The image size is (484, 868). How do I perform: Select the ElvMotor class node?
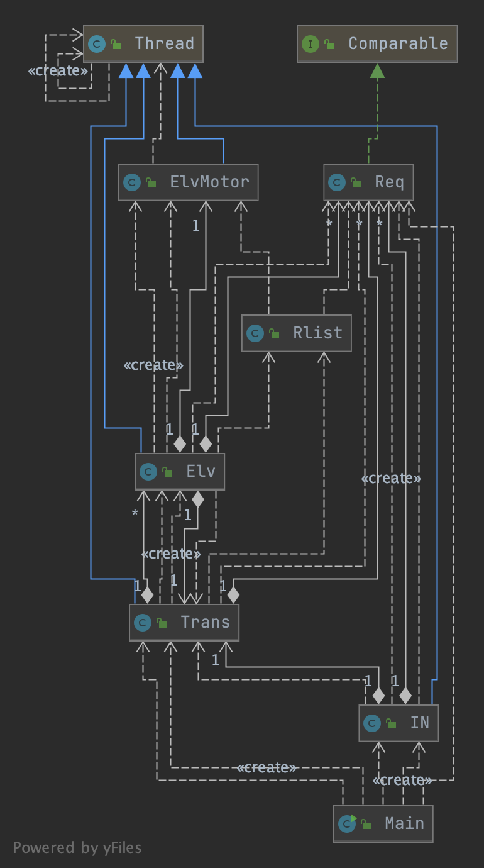[x=188, y=182]
